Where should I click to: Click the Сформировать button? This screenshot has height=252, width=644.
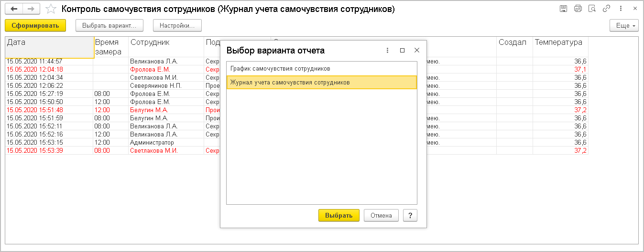(x=35, y=25)
